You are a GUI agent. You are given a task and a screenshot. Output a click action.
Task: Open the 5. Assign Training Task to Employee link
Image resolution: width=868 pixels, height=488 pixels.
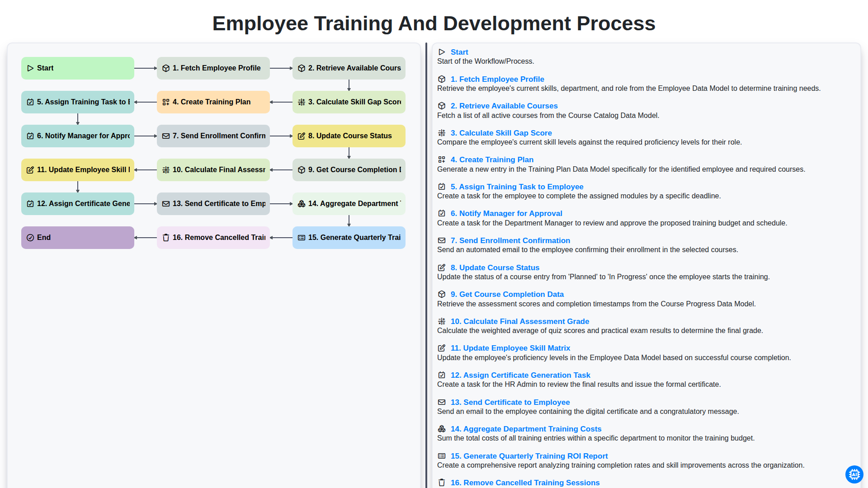click(517, 187)
